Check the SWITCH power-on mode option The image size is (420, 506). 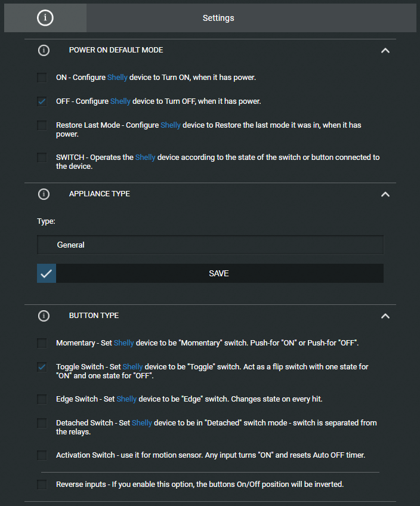pyautogui.click(x=42, y=158)
